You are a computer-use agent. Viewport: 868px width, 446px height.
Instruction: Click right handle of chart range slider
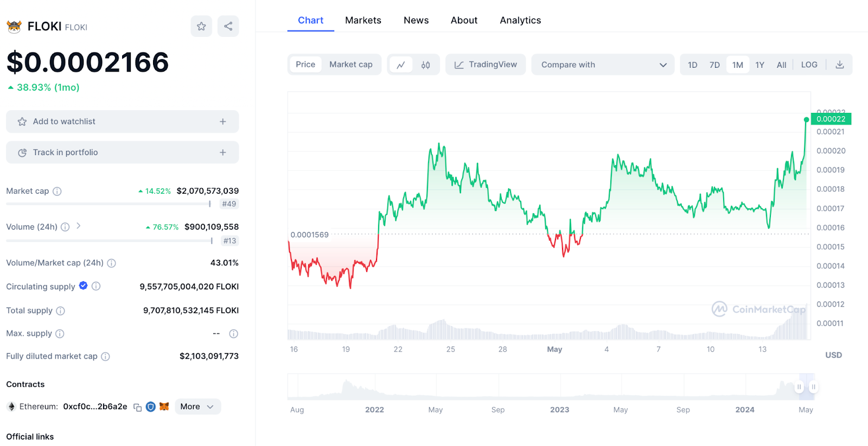click(813, 387)
